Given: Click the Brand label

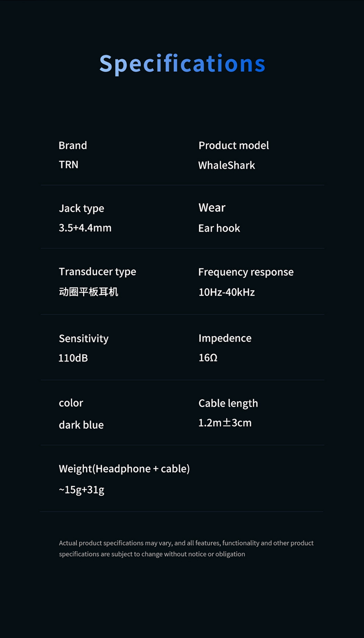Looking at the screenshot, I should click(x=73, y=145).
